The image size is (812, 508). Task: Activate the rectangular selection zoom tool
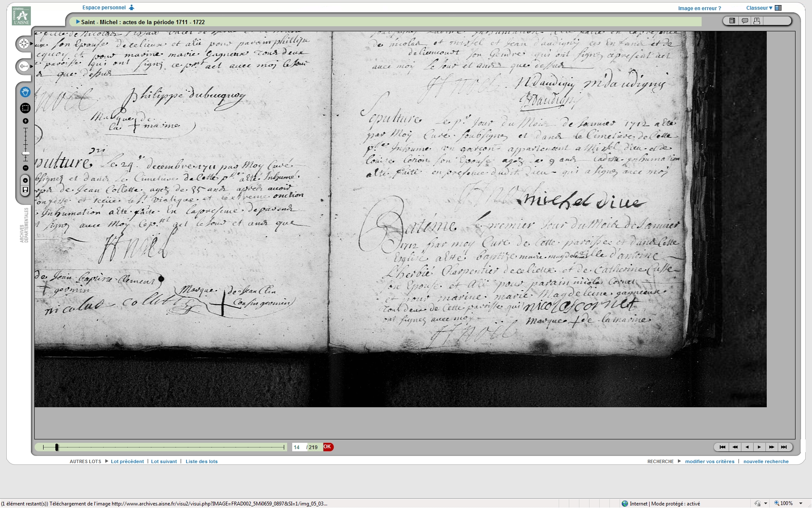(25, 108)
